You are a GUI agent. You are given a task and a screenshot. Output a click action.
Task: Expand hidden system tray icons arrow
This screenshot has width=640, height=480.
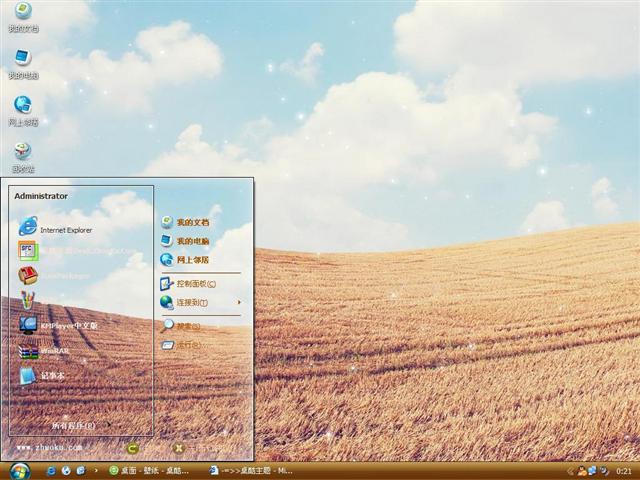point(571,471)
